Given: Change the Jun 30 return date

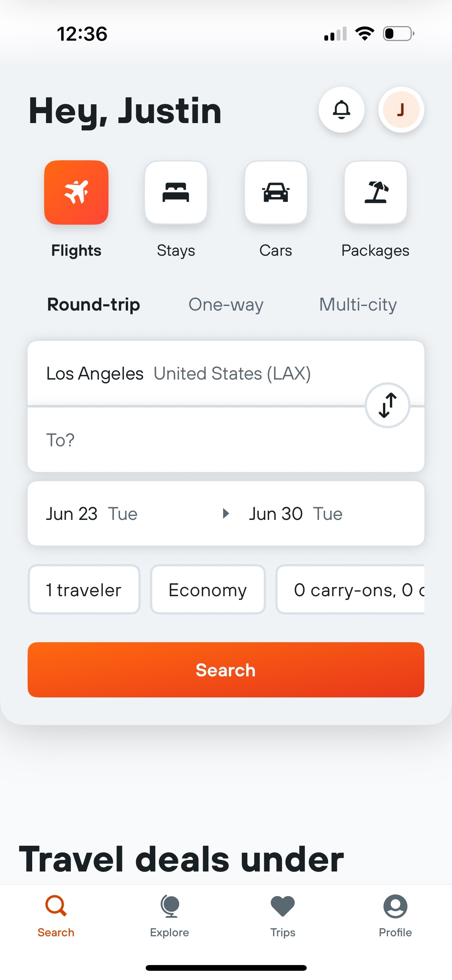Looking at the screenshot, I should coord(296,514).
